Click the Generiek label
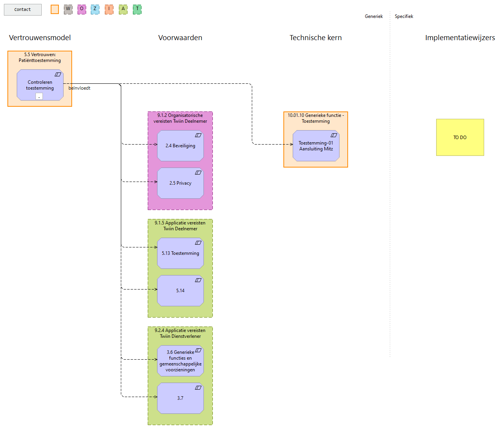The height and width of the screenshot is (429, 504). point(374,16)
